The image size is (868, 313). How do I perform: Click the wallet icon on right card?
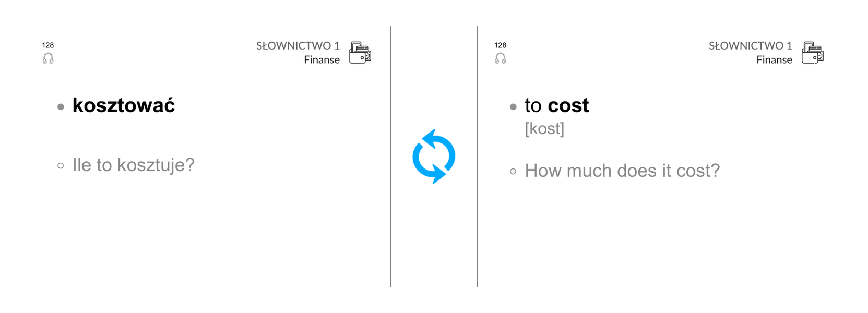point(813,53)
